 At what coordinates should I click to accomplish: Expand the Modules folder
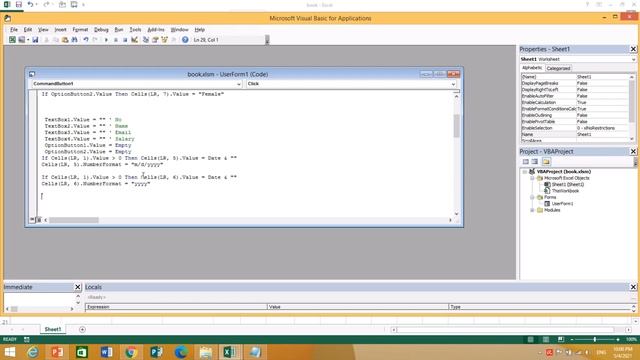[x=532, y=210]
